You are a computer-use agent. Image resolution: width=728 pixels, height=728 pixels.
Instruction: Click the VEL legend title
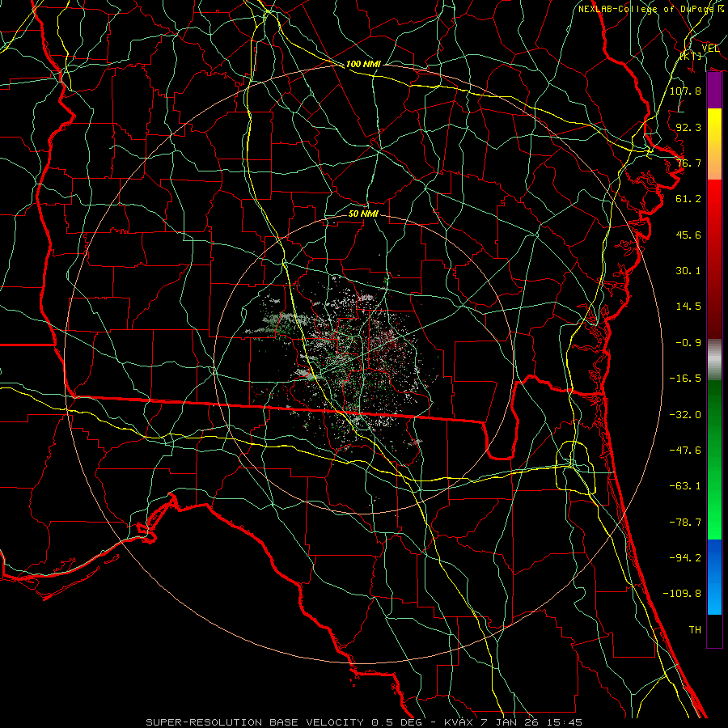tap(710, 49)
